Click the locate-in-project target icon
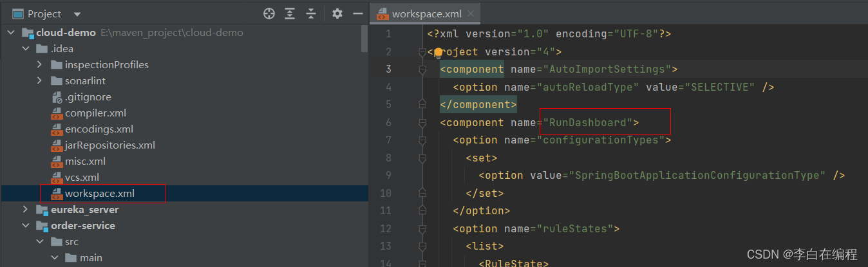Image resolution: width=868 pixels, height=267 pixels. click(x=270, y=14)
